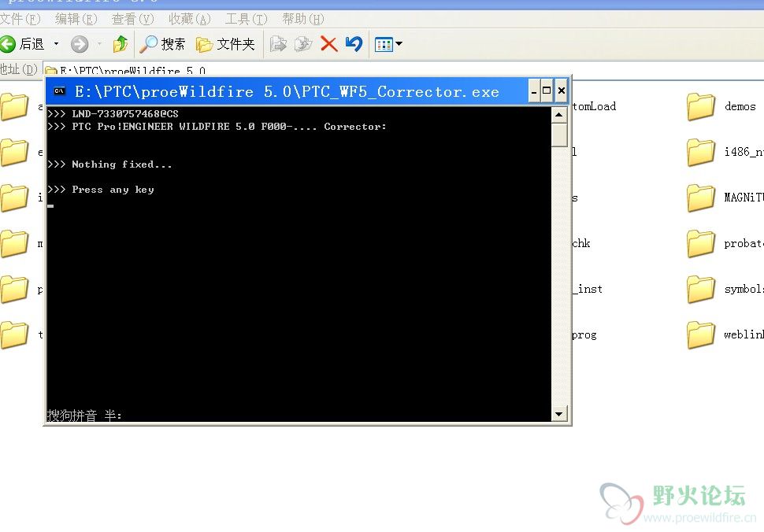Select the MAGNiTUDE folder icon
Viewport: 764px width, 532px height.
coord(701,198)
